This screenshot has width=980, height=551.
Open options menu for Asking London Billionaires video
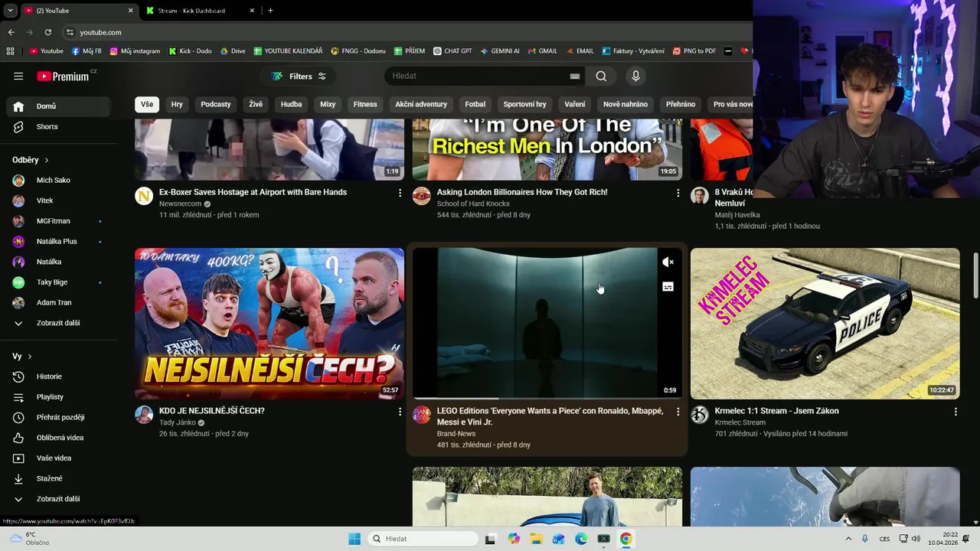click(678, 193)
